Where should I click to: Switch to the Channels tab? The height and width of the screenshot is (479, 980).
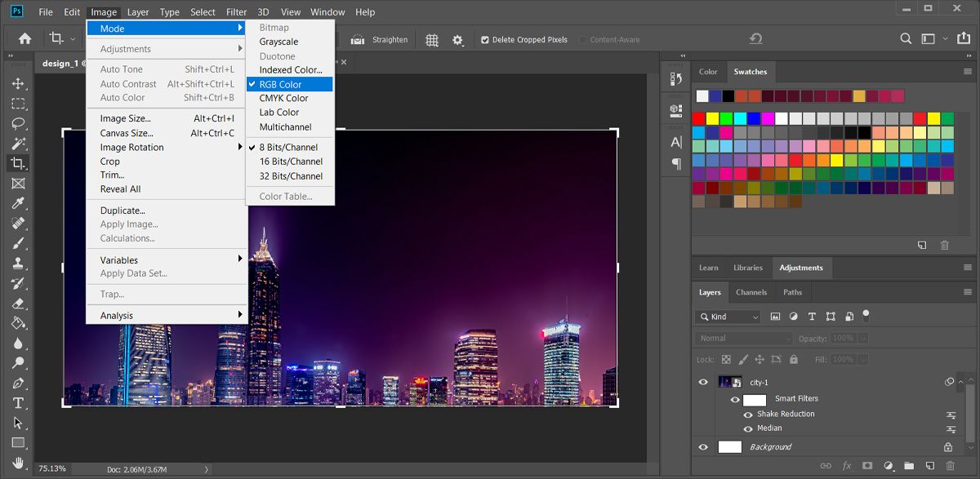pyautogui.click(x=751, y=291)
